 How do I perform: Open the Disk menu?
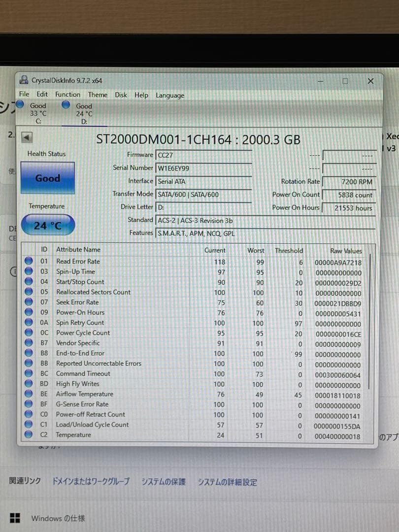(121, 95)
